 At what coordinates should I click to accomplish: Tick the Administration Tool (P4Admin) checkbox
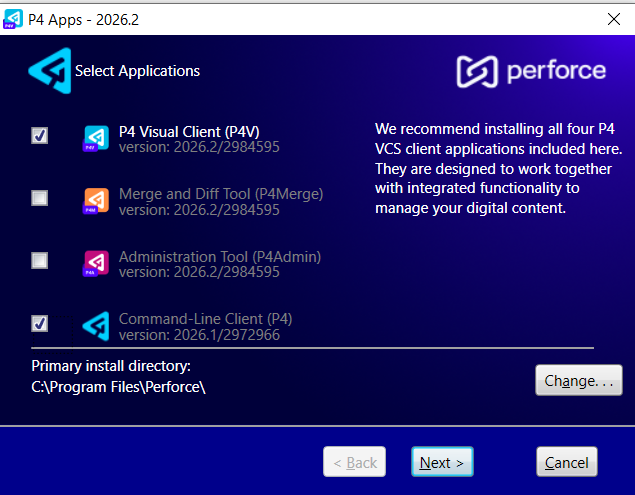point(40,260)
